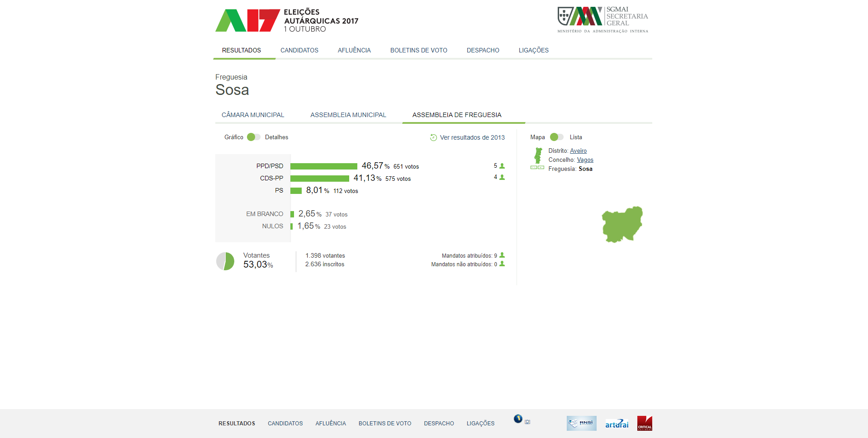Click the blue accessibility keyhole icon in footer

pyautogui.click(x=518, y=419)
